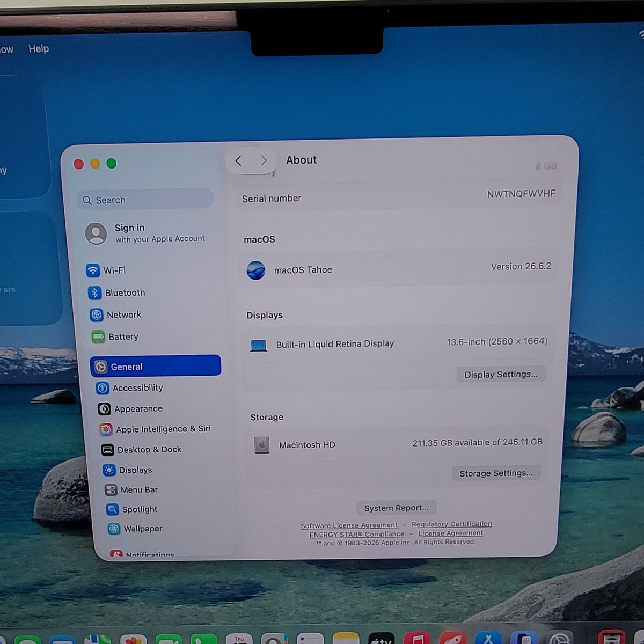
Task: Open the Regulatory Certification link
Action: tap(452, 524)
